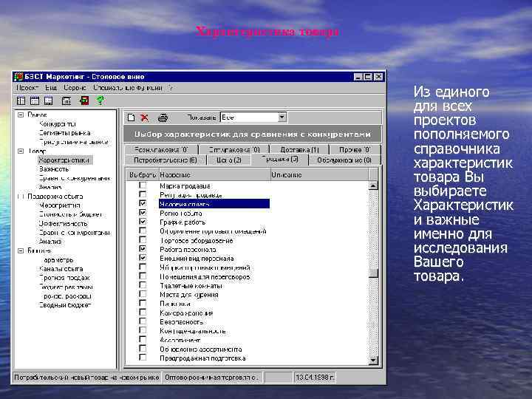
Task: Check the Торговое оборудование checkbox
Action: tap(143, 240)
